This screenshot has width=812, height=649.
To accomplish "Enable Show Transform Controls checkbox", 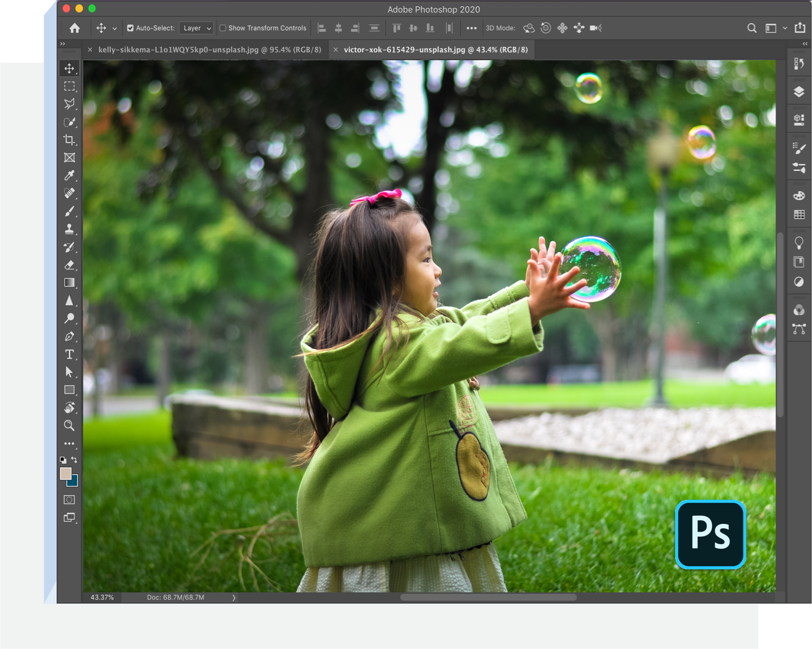I will click(x=223, y=28).
